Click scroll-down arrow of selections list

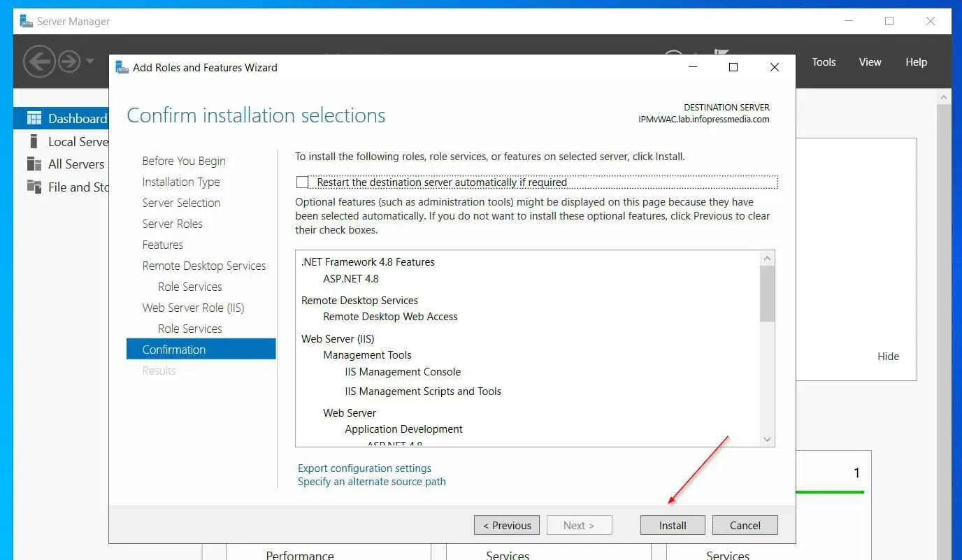(767, 439)
